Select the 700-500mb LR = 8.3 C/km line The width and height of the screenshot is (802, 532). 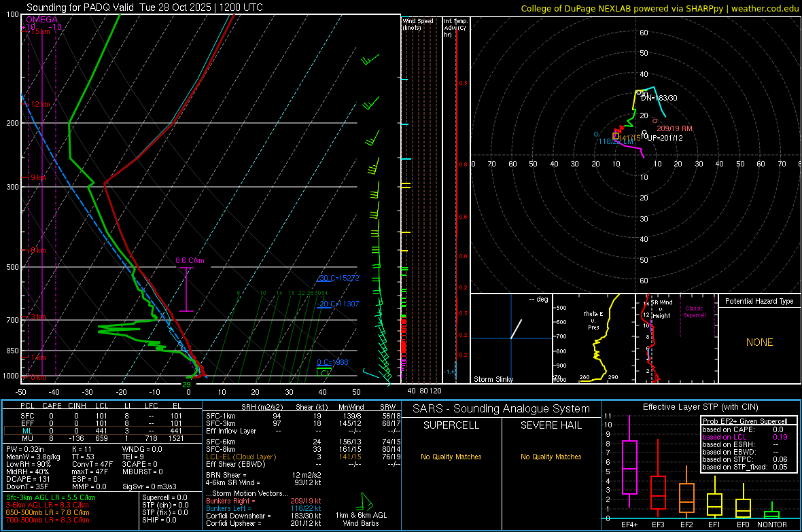[x=48, y=520]
